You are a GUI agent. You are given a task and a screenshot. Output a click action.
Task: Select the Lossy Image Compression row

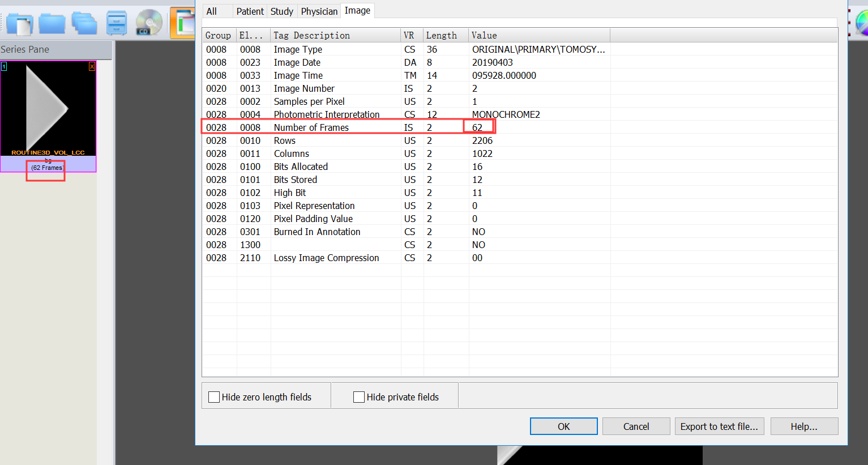520,258
